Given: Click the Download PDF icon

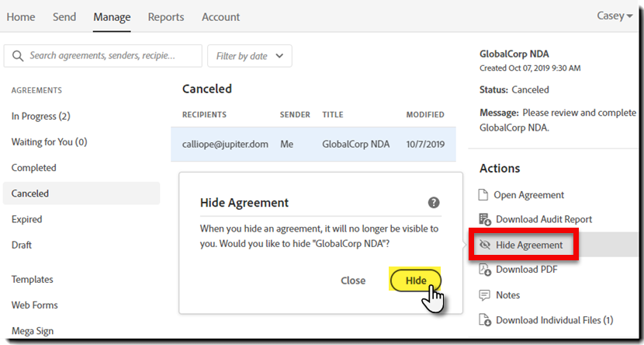Looking at the screenshot, I should click(x=485, y=270).
